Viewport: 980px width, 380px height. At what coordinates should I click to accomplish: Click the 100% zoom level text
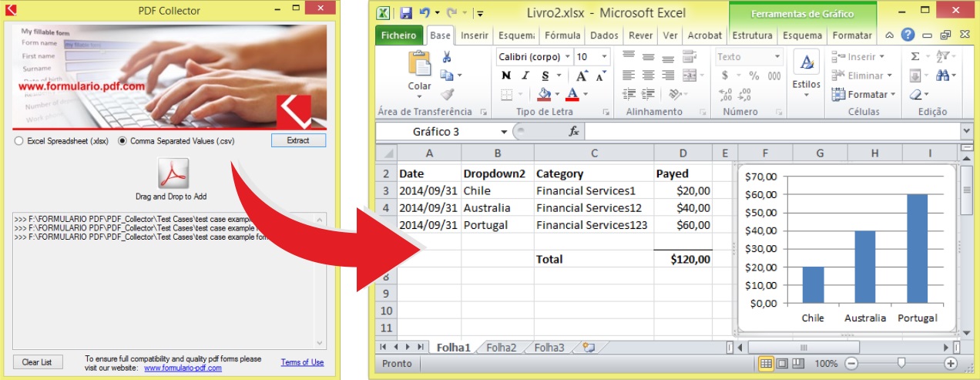[x=826, y=363]
